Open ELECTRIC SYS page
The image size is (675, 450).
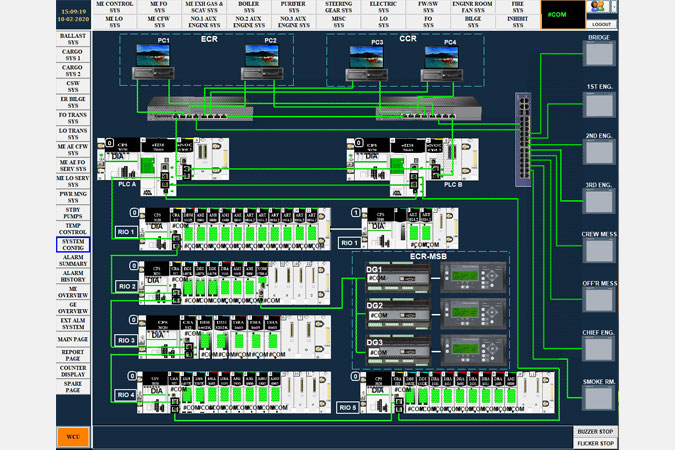pyautogui.click(x=383, y=7)
